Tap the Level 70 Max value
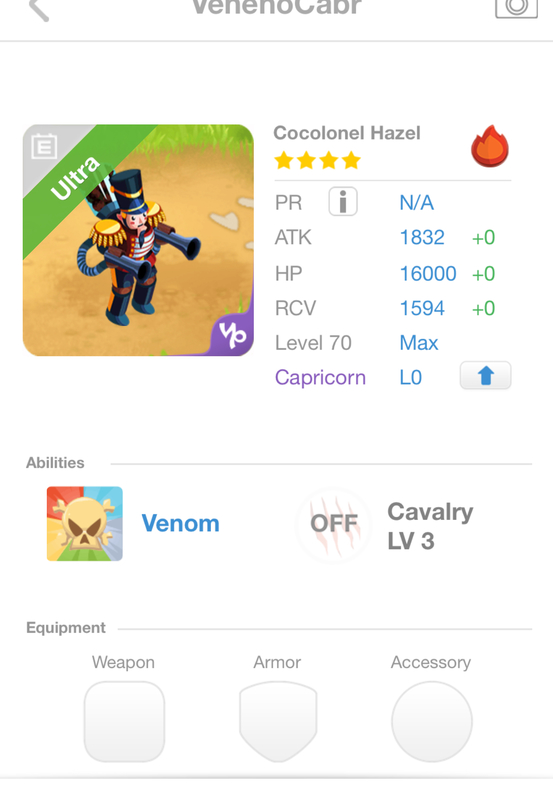553x800 pixels. point(419,343)
